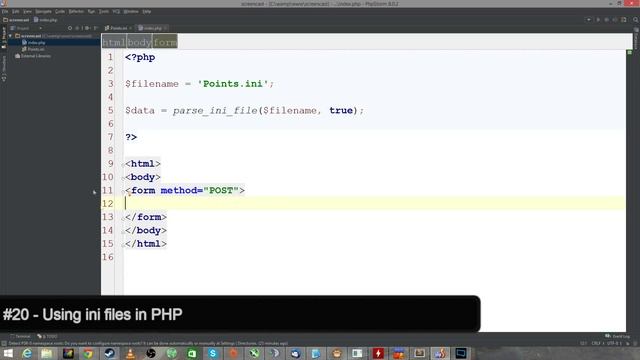The height and width of the screenshot is (360, 640).
Task: Click the Search Everywhere magnifier icon
Action: point(636,20)
